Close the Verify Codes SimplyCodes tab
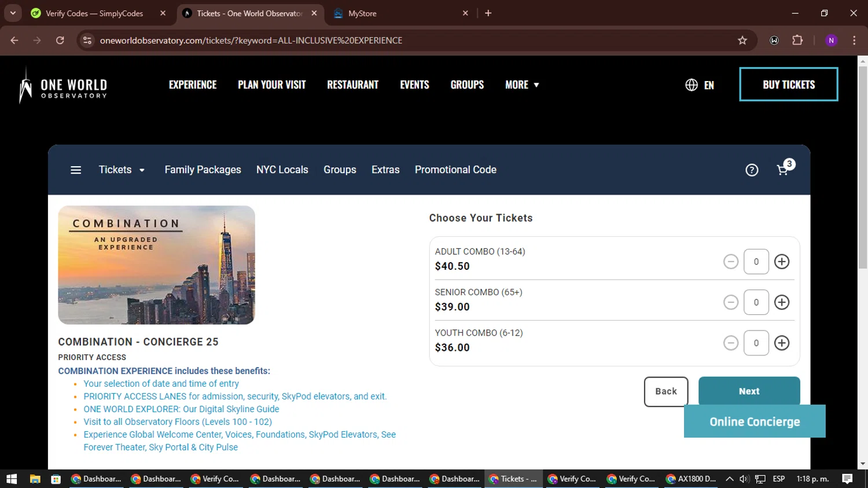 coord(163,13)
